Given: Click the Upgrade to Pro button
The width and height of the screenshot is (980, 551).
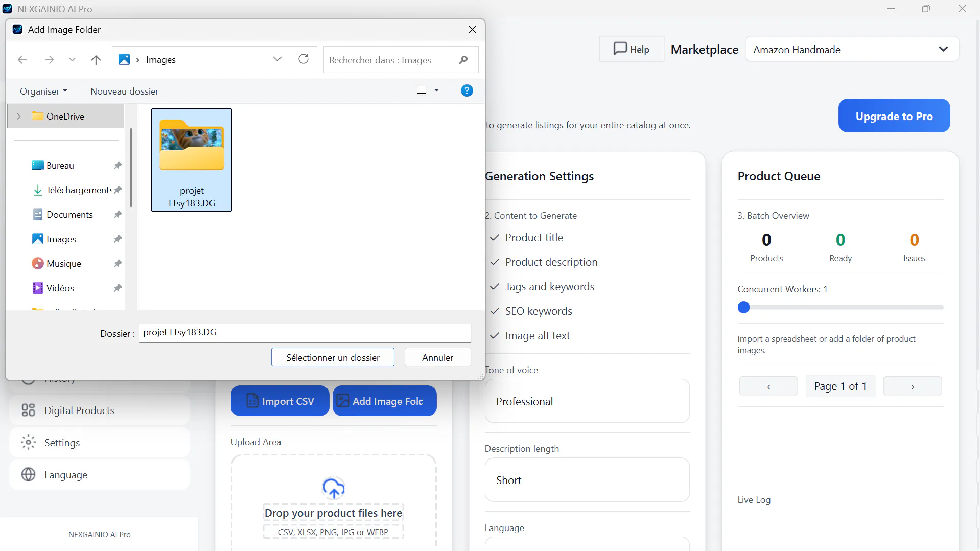Looking at the screenshot, I should (894, 116).
